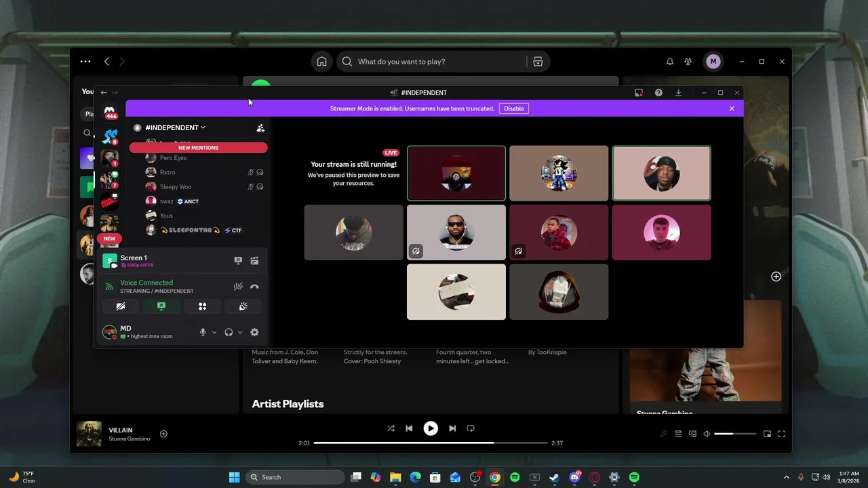Enter Spotify full screen view
The height and width of the screenshot is (488, 868).
pyautogui.click(x=782, y=434)
